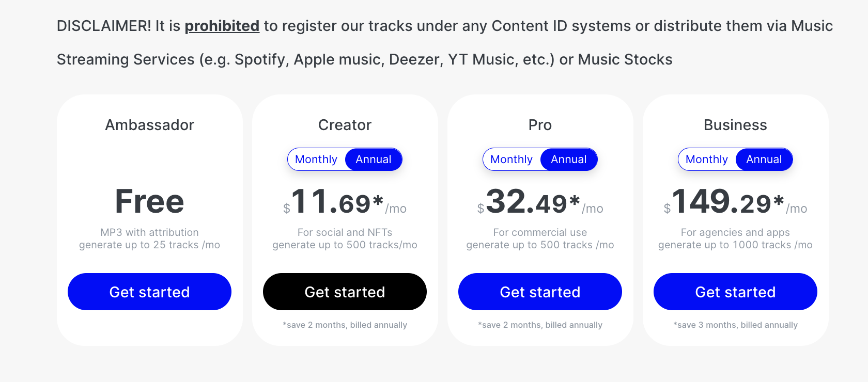
Task: Click the save 3 months note under Business
Action: (x=735, y=325)
